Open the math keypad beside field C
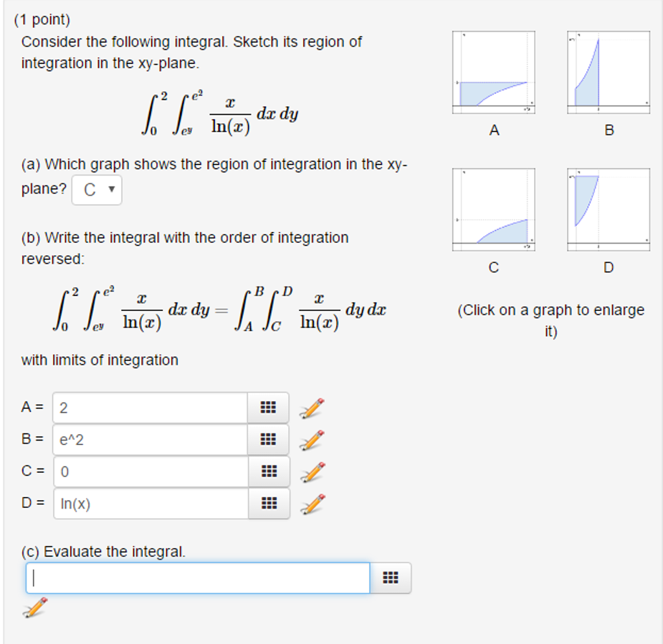This screenshot has width=663, height=644. (x=267, y=471)
